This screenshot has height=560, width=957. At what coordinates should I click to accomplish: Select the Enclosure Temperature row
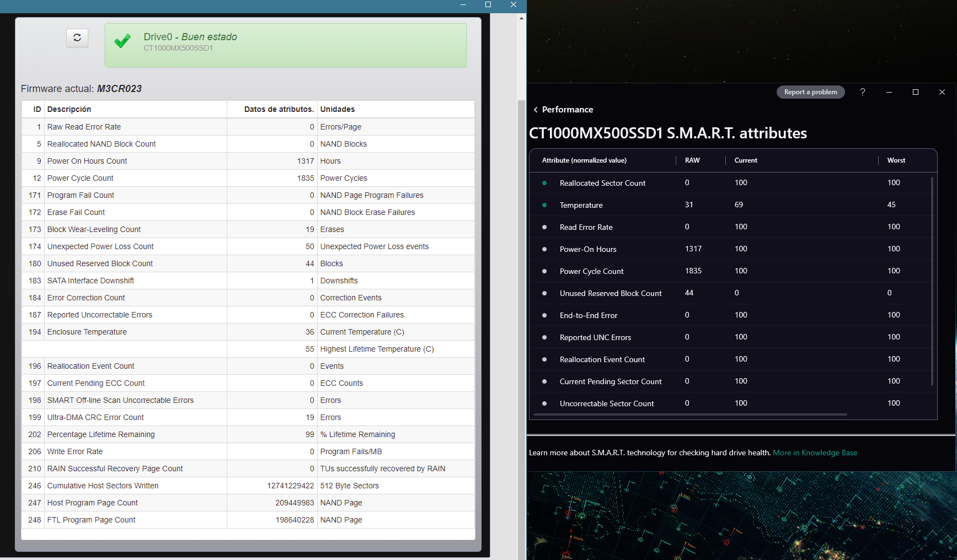pos(248,332)
